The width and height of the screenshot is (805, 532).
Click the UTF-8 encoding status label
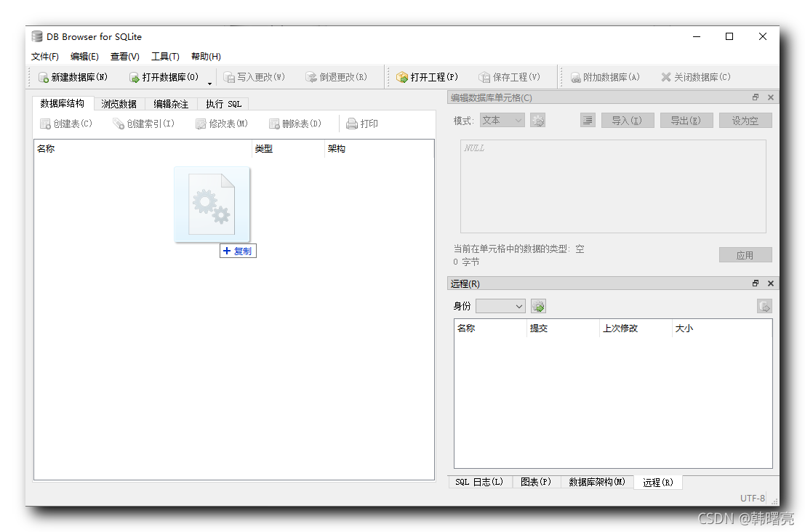point(752,498)
